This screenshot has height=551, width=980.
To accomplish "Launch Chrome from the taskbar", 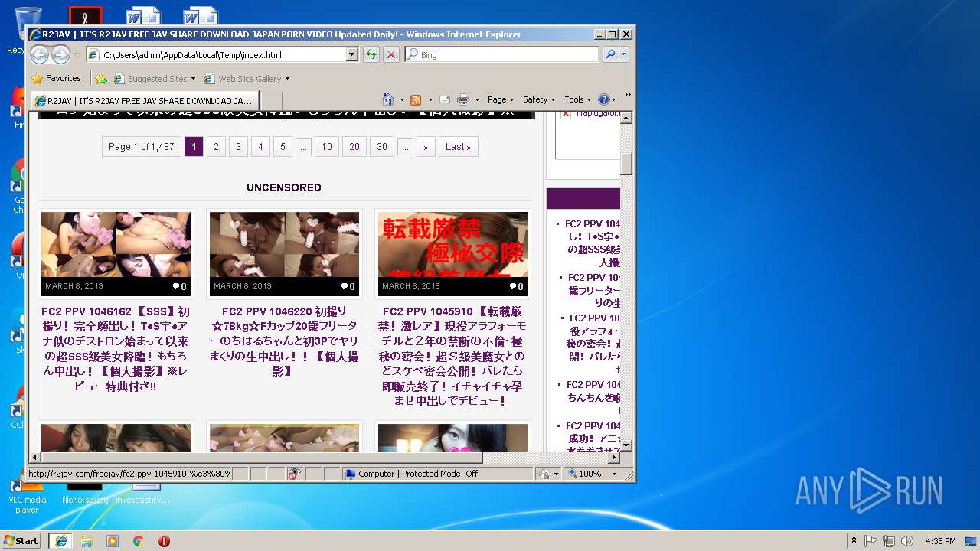I will [138, 540].
